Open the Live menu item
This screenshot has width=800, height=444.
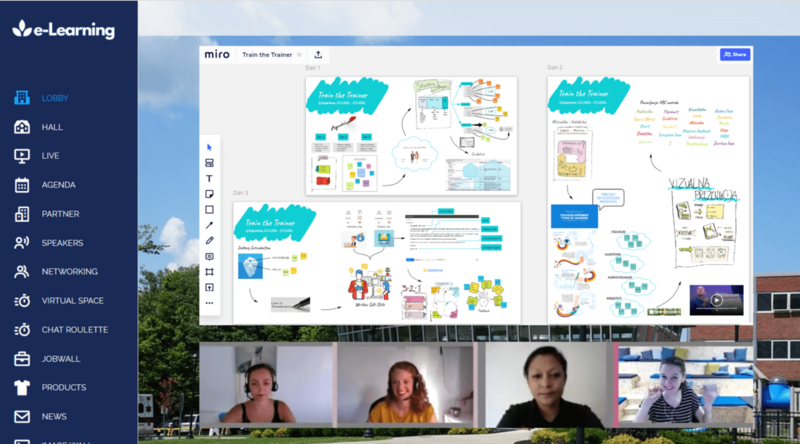[50, 156]
